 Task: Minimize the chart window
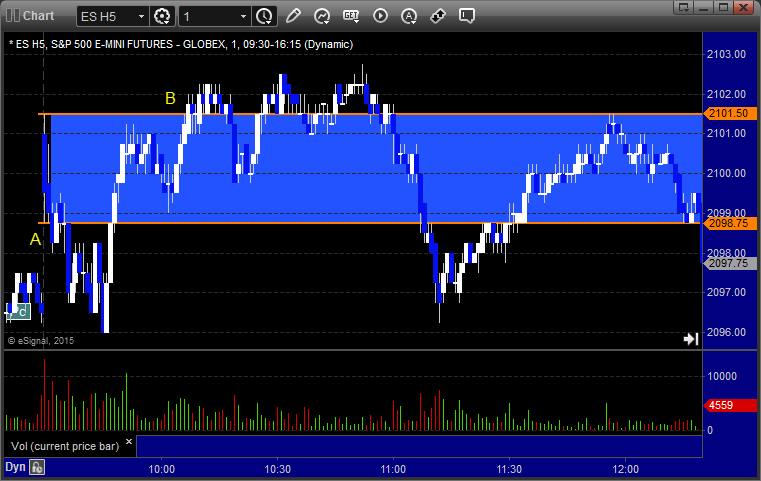(704, 7)
